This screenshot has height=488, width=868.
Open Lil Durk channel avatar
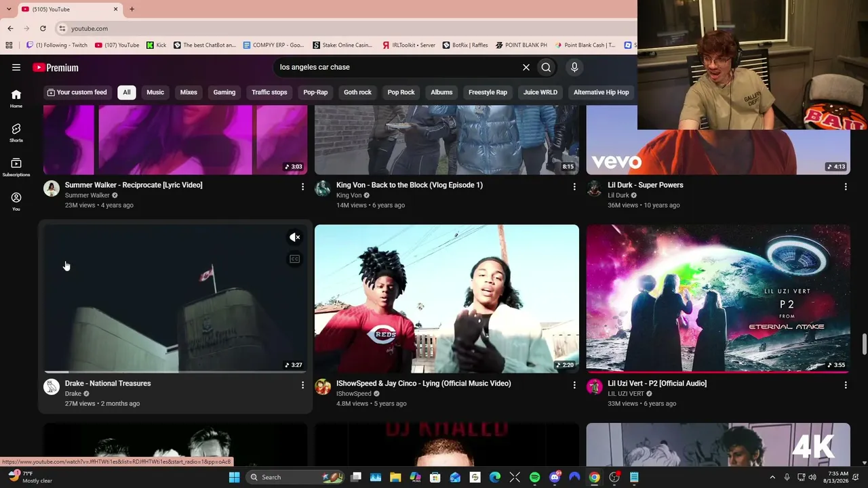click(x=595, y=188)
